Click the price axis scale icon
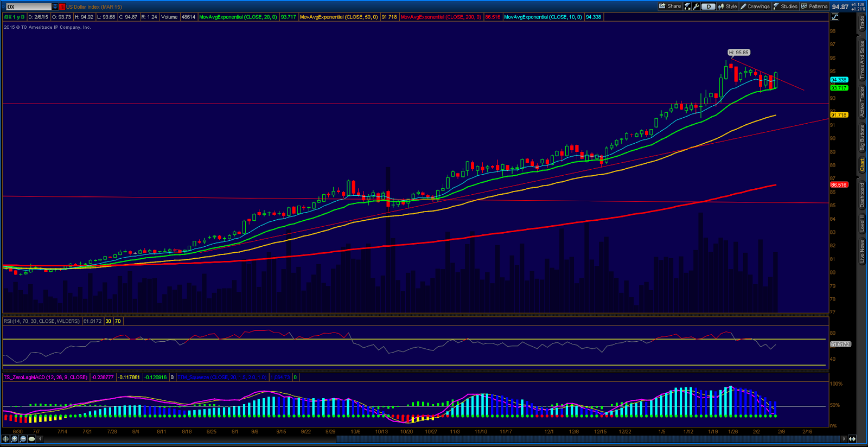This screenshot has width=868, height=447. (835, 17)
